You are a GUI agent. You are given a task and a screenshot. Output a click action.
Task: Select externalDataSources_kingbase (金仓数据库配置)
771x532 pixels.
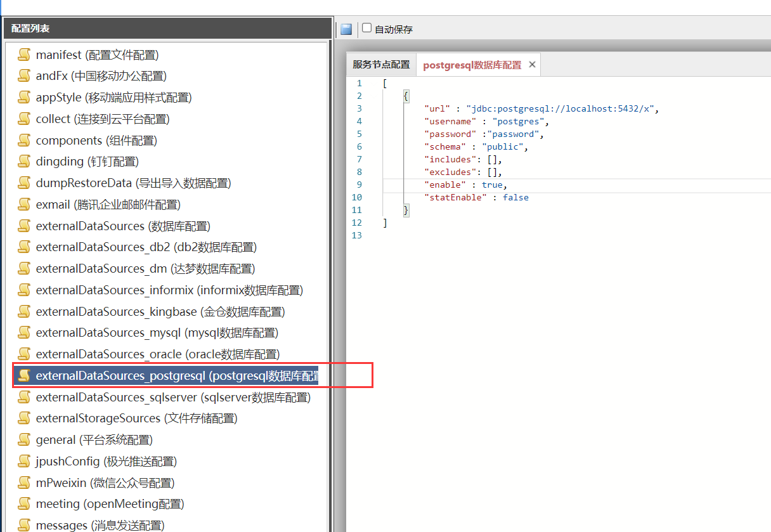coord(160,312)
